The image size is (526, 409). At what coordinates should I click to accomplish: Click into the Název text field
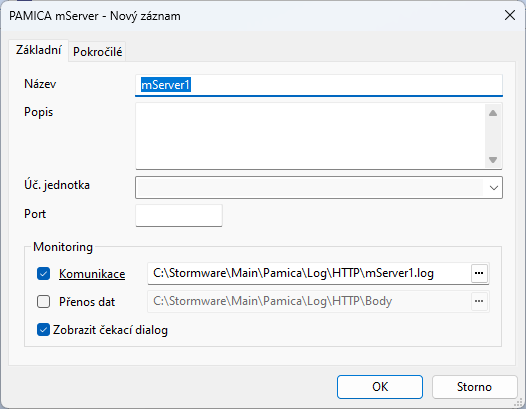(319, 85)
